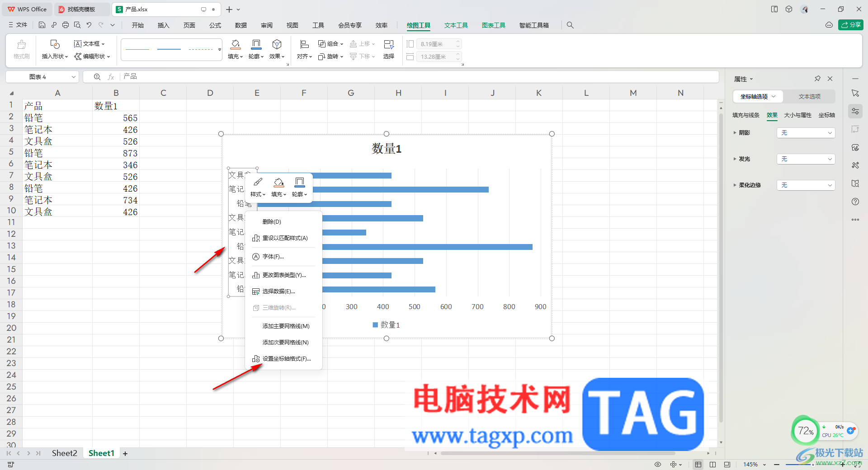This screenshot has height=470, width=868.
Task: Open the Shadow (阴影) dropdown set to 无
Action: click(x=806, y=133)
